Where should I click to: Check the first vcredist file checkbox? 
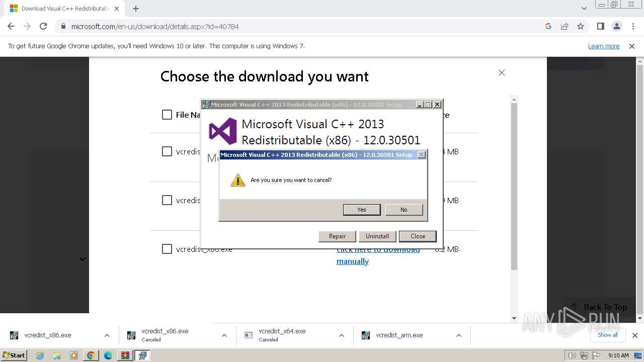pyautogui.click(x=167, y=151)
